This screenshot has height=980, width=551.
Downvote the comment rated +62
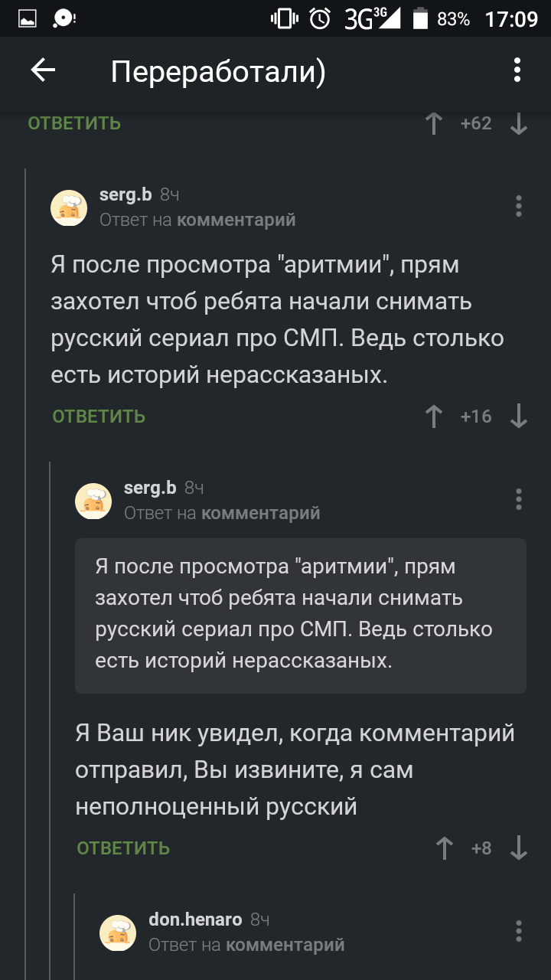click(x=519, y=123)
